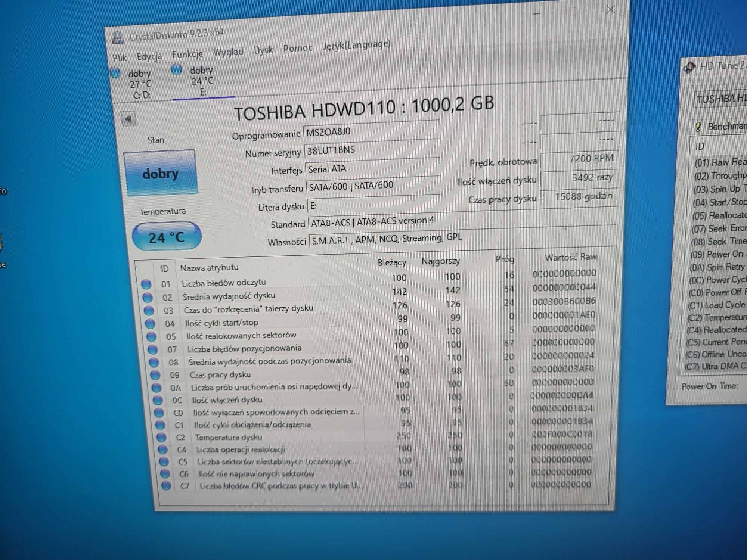Open the Dysk menu
The image size is (747, 560).
(x=263, y=50)
